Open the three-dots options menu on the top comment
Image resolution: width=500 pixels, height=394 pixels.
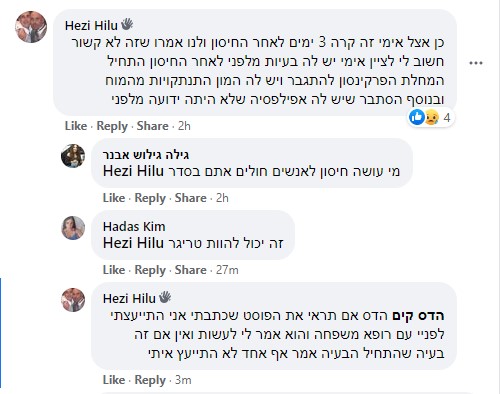tap(476, 63)
